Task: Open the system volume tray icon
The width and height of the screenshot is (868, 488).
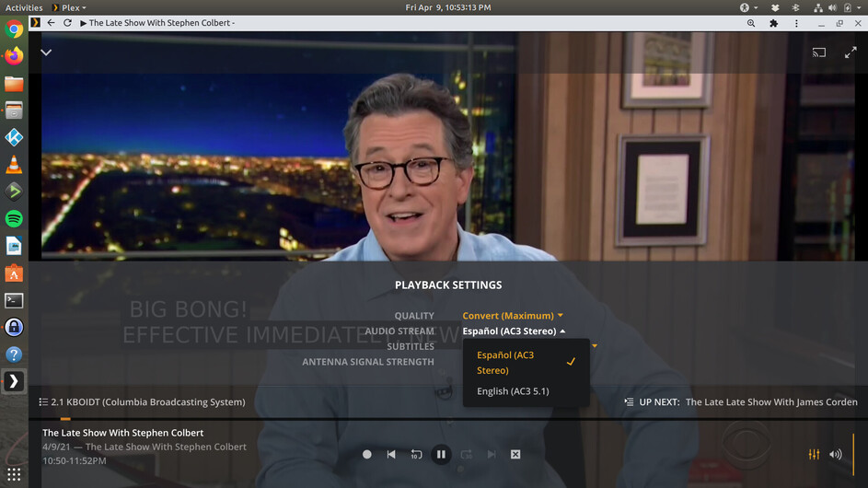Action: pyautogui.click(x=833, y=7)
